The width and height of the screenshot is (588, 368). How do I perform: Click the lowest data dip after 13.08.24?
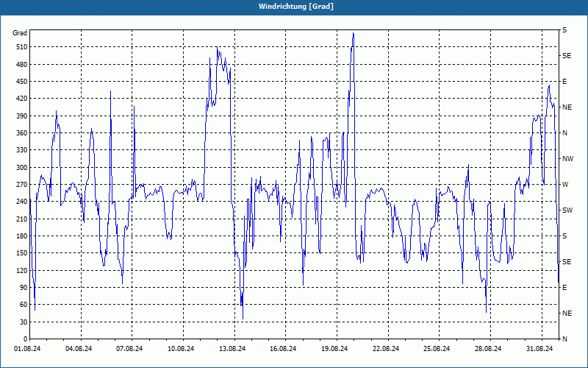pyautogui.click(x=243, y=319)
